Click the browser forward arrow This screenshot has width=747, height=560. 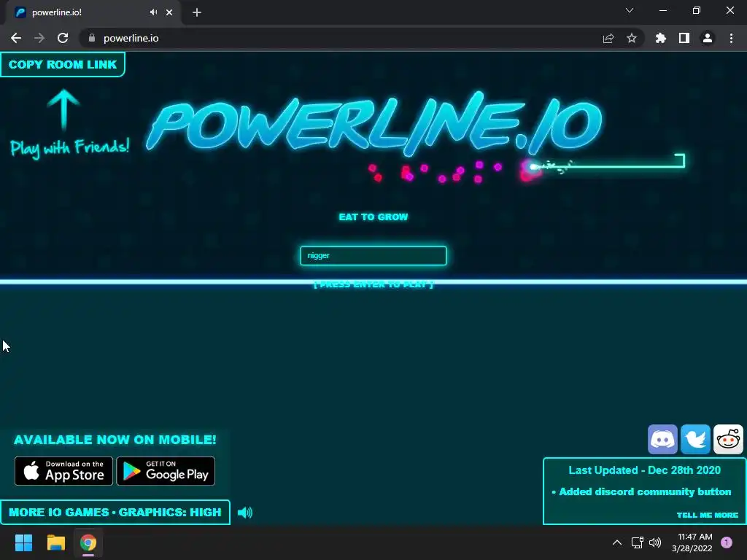point(39,38)
